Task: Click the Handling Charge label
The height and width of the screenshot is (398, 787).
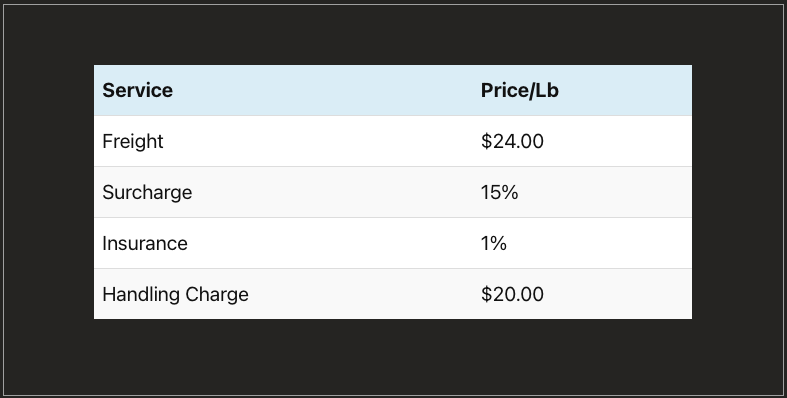Action: click(175, 294)
